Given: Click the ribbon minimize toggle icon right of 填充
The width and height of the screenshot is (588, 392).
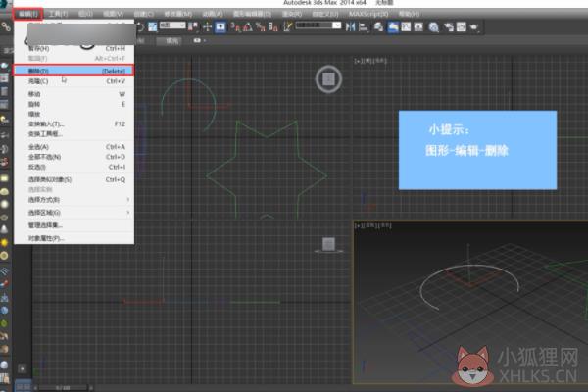Looking at the screenshot, I should pos(197,40).
